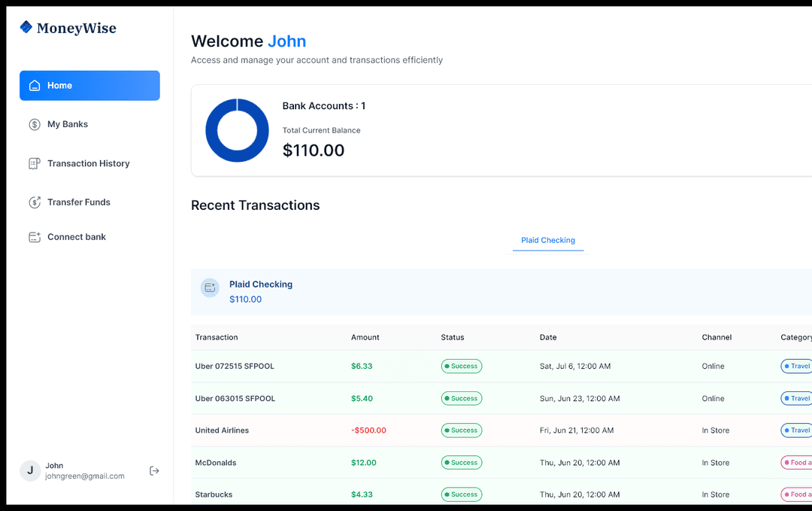
Task: Click the MoneyWise diamond logo icon
Action: tap(26, 27)
